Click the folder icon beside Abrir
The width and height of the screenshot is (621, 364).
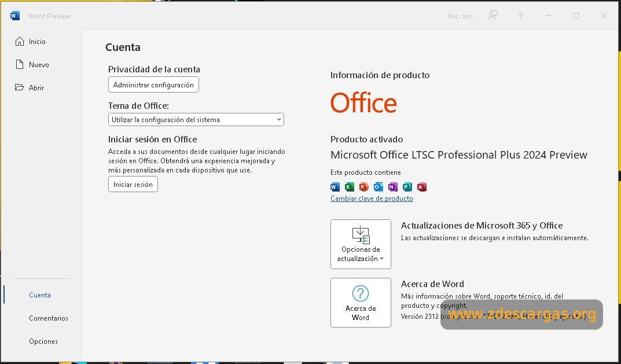click(19, 87)
